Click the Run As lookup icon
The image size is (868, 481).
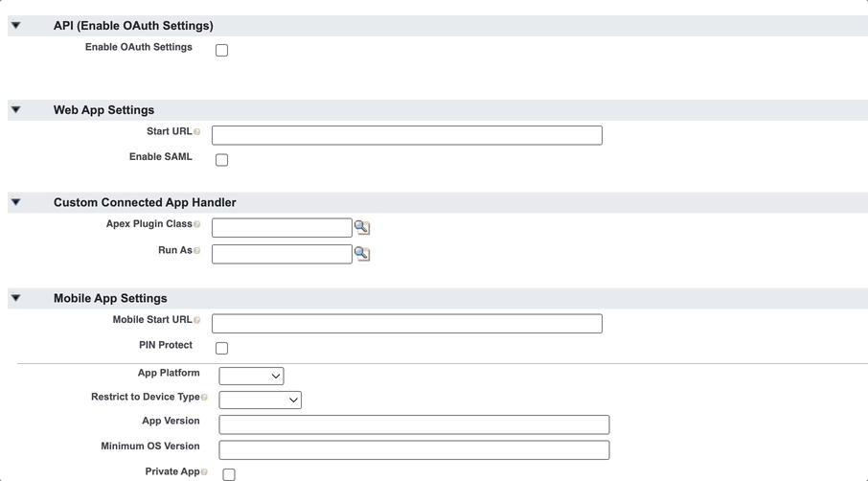(x=362, y=254)
